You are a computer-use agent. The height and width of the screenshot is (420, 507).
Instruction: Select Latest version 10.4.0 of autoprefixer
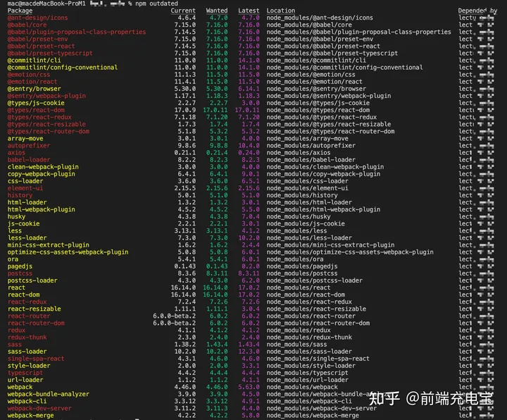point(249,146)
